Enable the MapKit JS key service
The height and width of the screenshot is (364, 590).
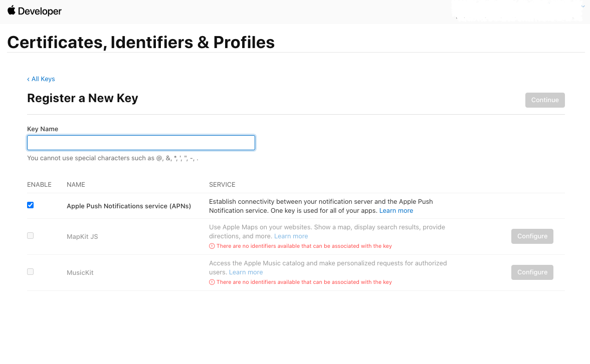coord(30,235)
